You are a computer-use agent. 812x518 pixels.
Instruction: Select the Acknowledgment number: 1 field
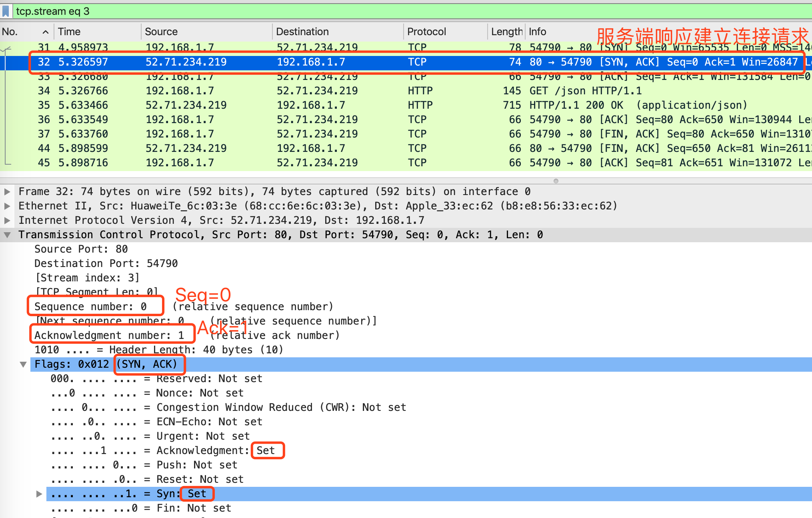click(x=109, y=335)
